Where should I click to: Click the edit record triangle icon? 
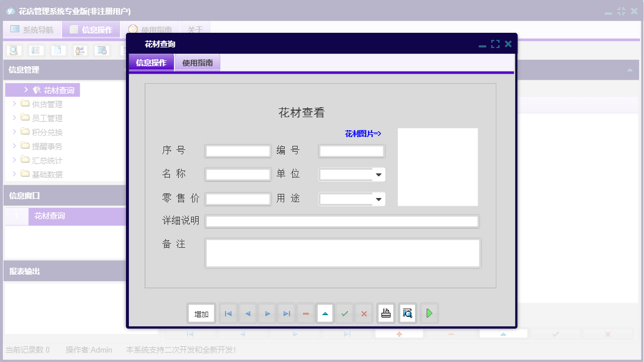325,313
